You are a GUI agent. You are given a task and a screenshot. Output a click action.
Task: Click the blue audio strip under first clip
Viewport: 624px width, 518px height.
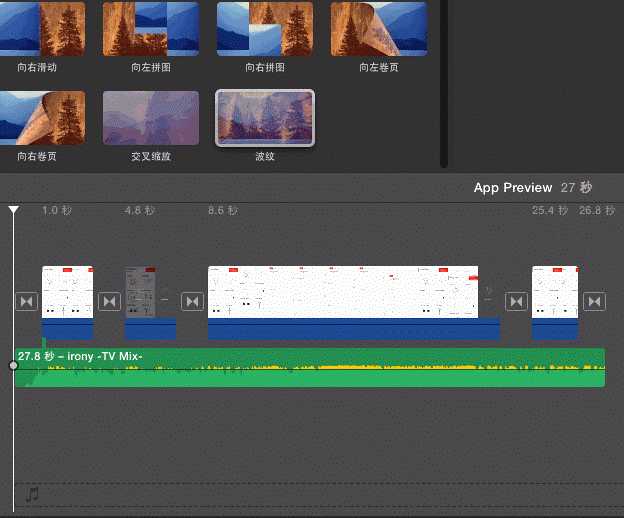pos(68,329)
